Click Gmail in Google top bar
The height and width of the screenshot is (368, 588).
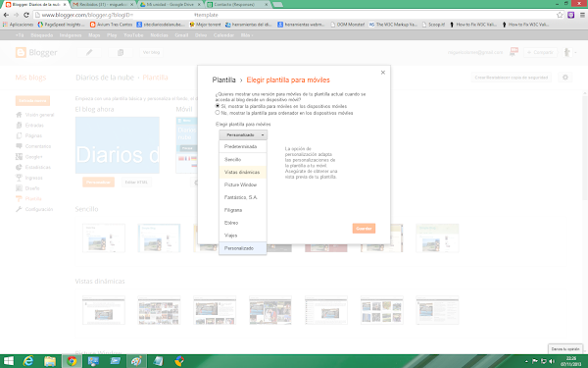[x=181, y=35]
